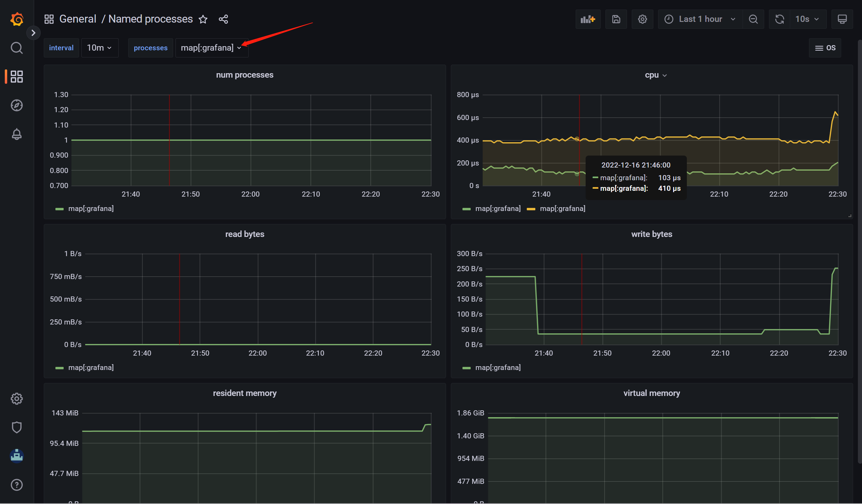
Task: Toggle map[:grafana] series in read bytes legend
Action: (x=91, y=367)
